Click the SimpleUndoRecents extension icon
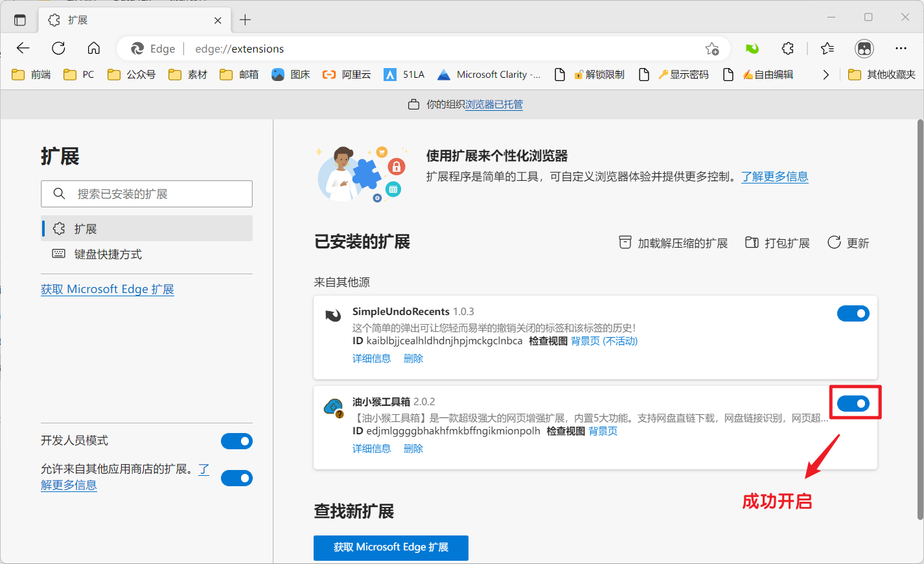 (333, 314)
